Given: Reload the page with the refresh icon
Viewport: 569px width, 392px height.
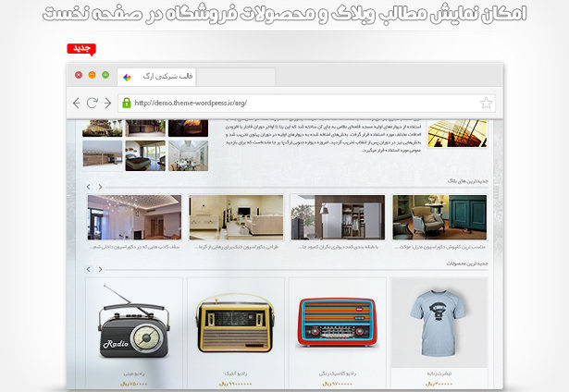Looking at the screenshot, I should click(92, 103).
